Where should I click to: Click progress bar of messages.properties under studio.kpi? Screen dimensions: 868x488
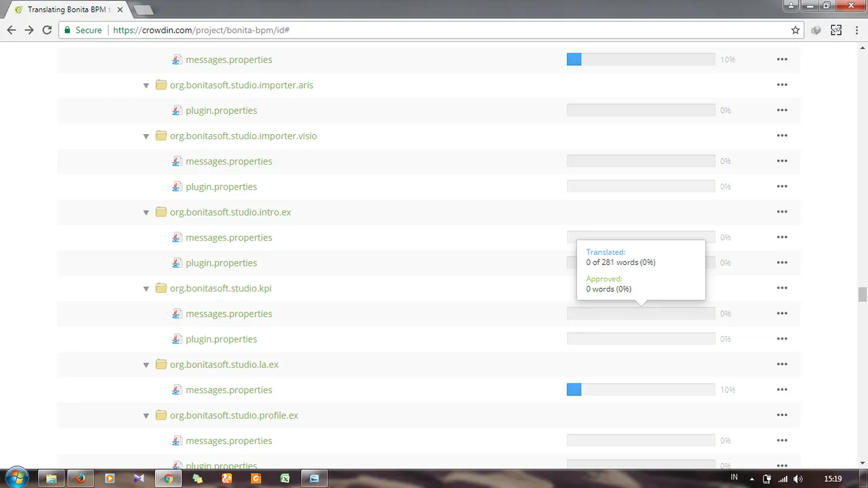[x=641, y=314]
